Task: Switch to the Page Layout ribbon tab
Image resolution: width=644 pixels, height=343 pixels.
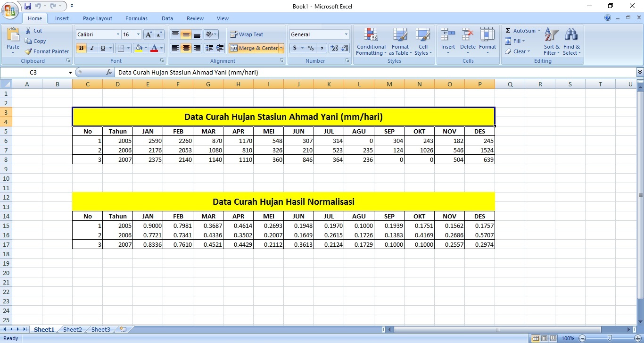Action: click(98, 18)
